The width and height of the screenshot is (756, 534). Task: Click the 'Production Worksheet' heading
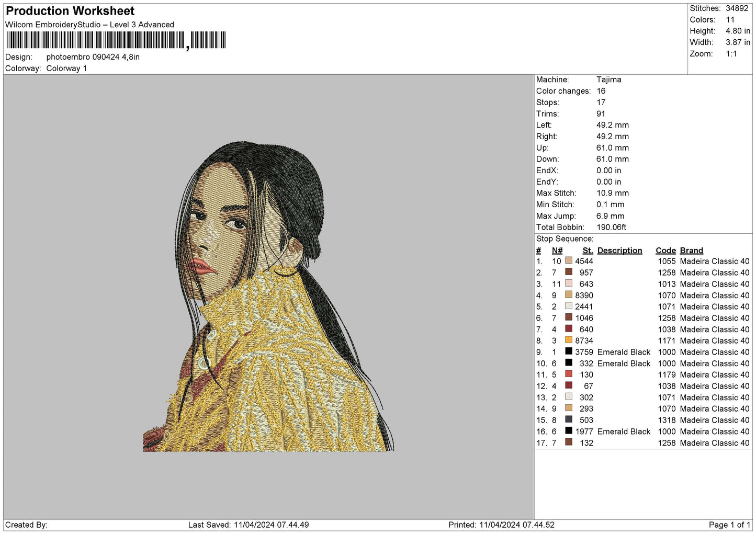point(70,11)
